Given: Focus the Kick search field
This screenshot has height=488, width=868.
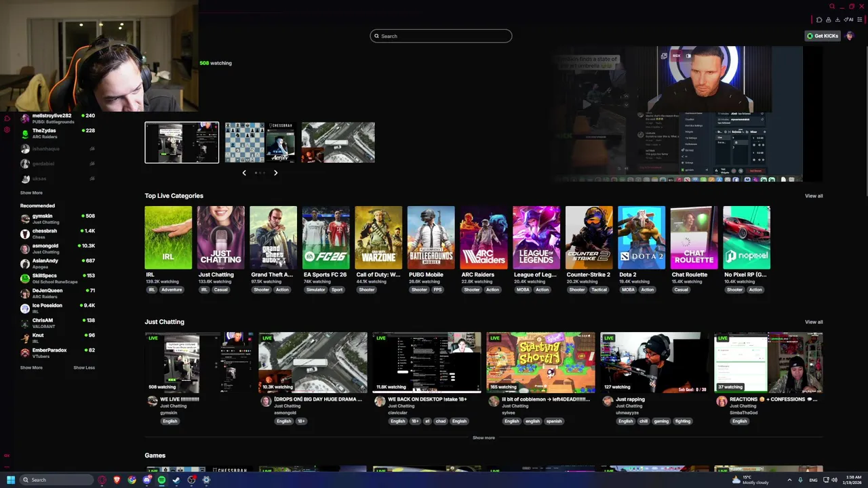Looking at the screenshot, I should pyautogui.click(x=441, y=36).
